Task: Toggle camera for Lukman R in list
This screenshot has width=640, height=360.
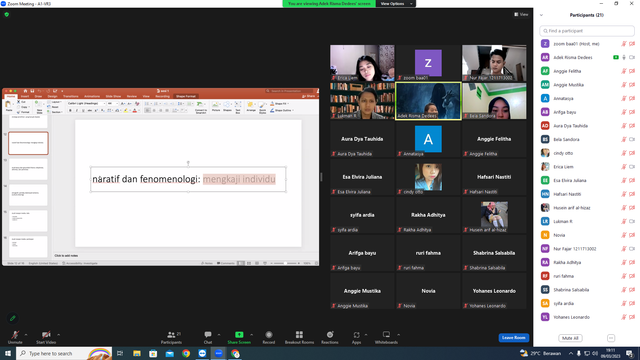Action: [632, 221]
